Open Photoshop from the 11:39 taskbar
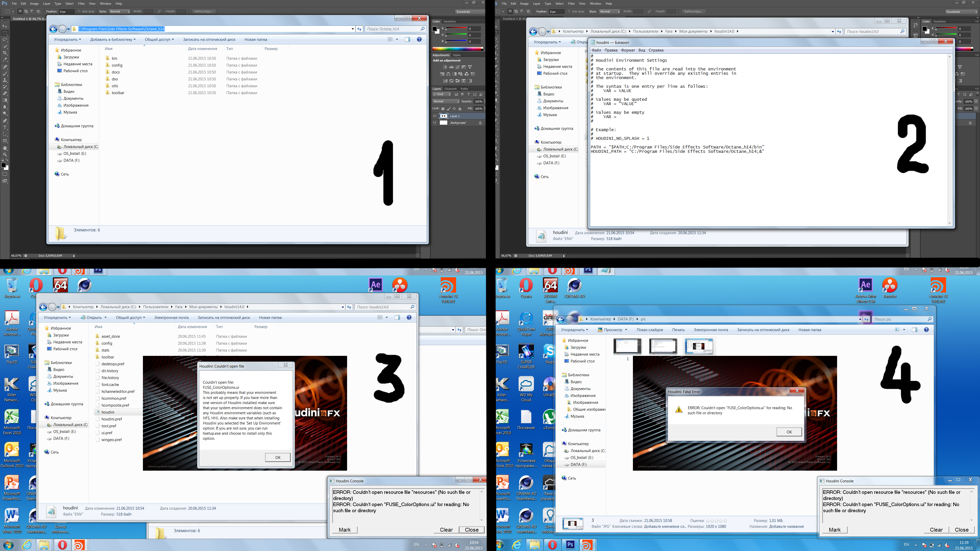Image resolution: width=980 pixels, height=551 pixels. [x=570, y=545]
